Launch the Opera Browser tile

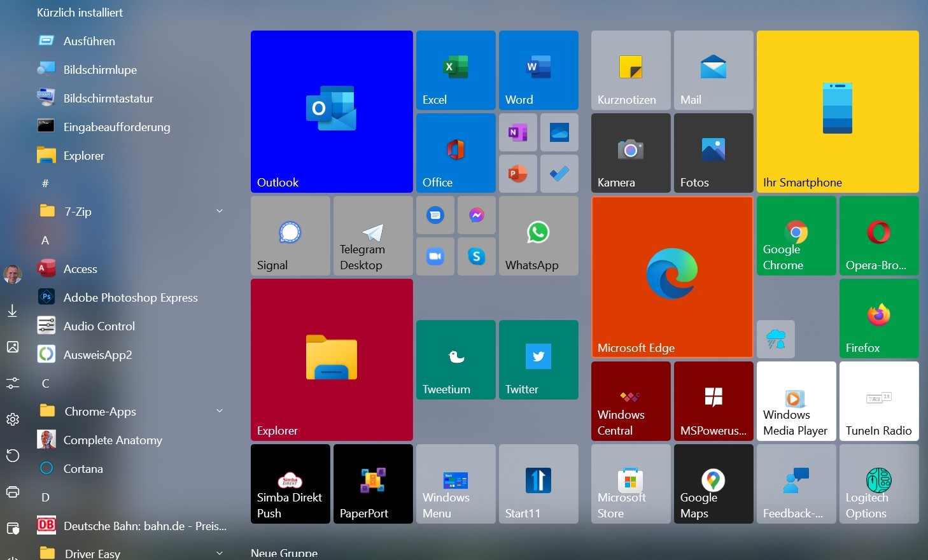[879, 235]
